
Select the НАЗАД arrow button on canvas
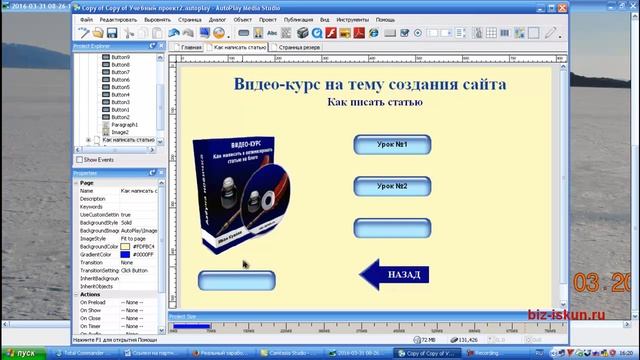394,275
